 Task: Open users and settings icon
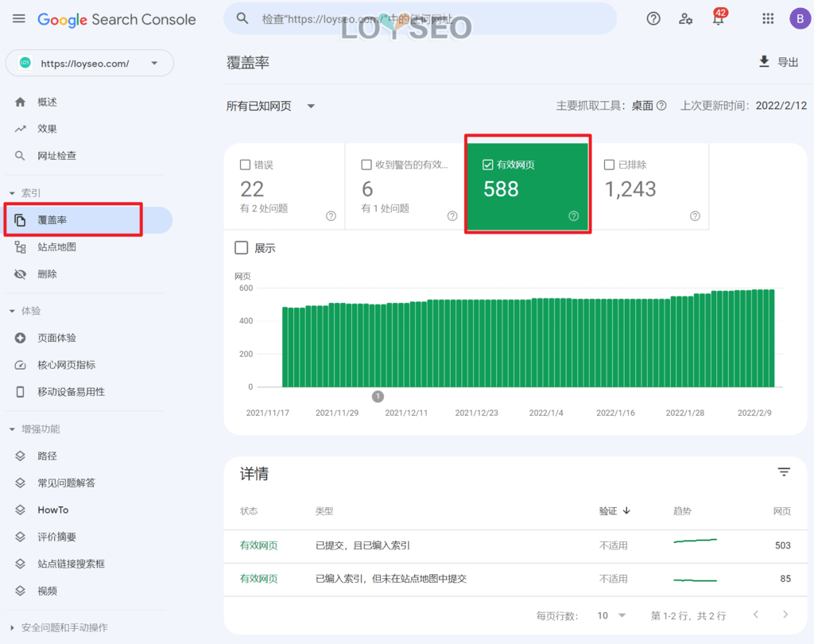click(x=685, y=19)
